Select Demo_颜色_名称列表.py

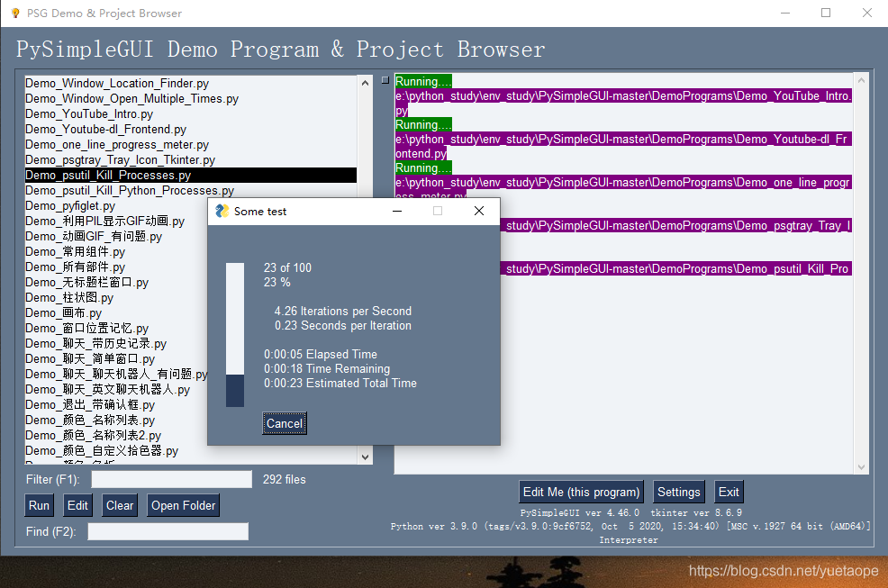point(116,420)
